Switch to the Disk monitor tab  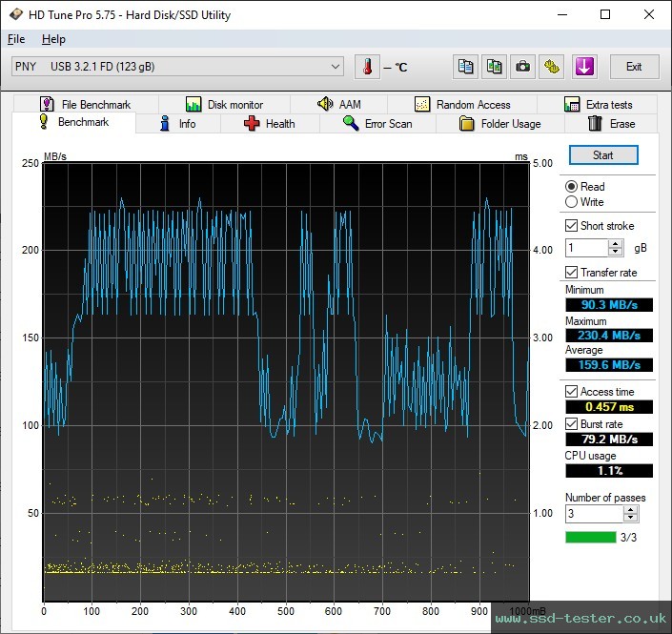pyautogui.click(x=225, y=104)
